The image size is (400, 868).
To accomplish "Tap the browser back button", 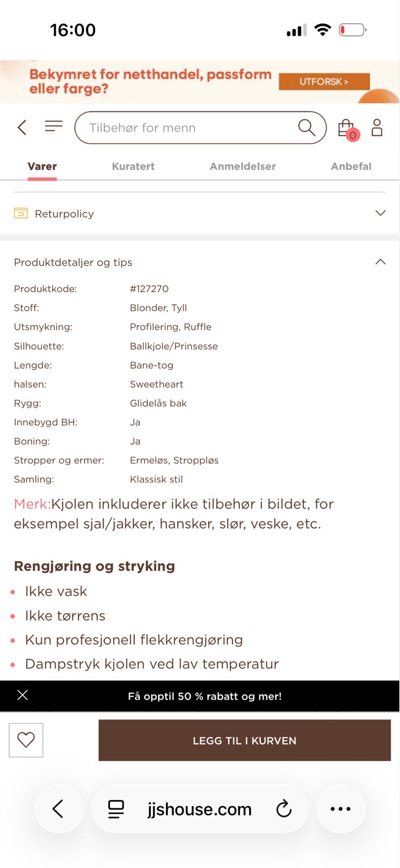I will pos(59,809).
